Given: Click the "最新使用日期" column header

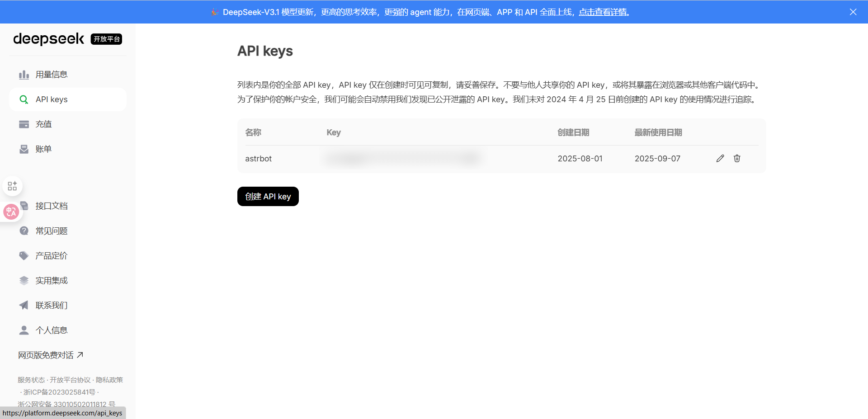Looking at the screenshot, I should [x=658, y=132].
